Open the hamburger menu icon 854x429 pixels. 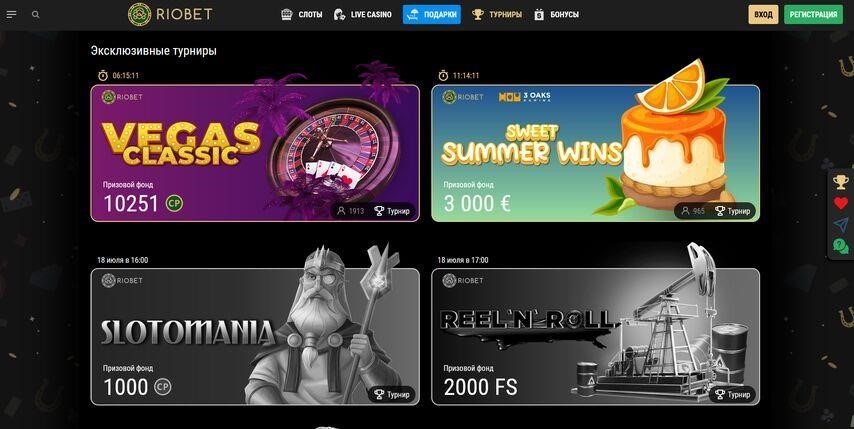(11, 15)
